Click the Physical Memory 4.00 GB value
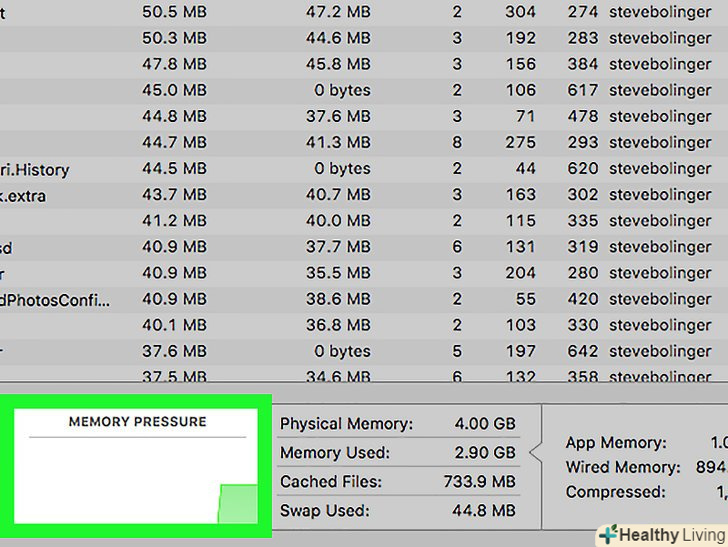 coord(485,424)
